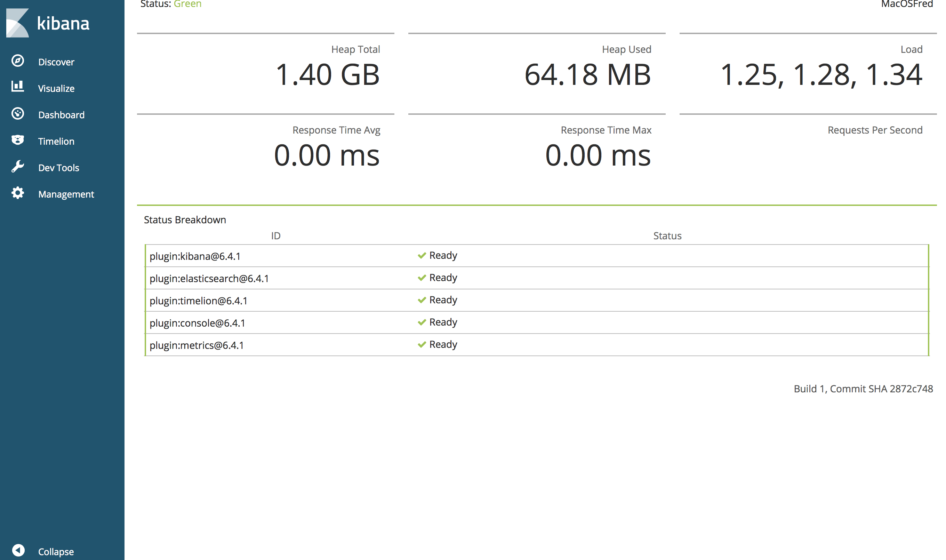
Task: Click the Response Time Avg value
Action: [x=327, y=155]
